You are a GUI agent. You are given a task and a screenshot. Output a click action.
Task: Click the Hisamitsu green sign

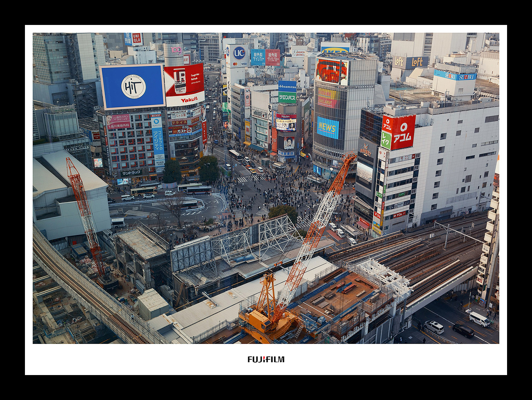click(x=287, y=86)
